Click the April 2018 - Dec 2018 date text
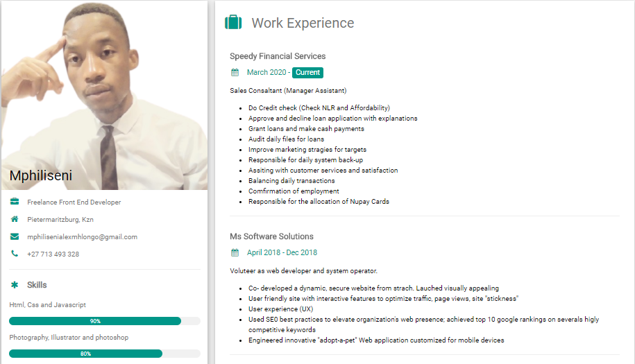This screenshot has height=364, width=635. coord(282,253)
